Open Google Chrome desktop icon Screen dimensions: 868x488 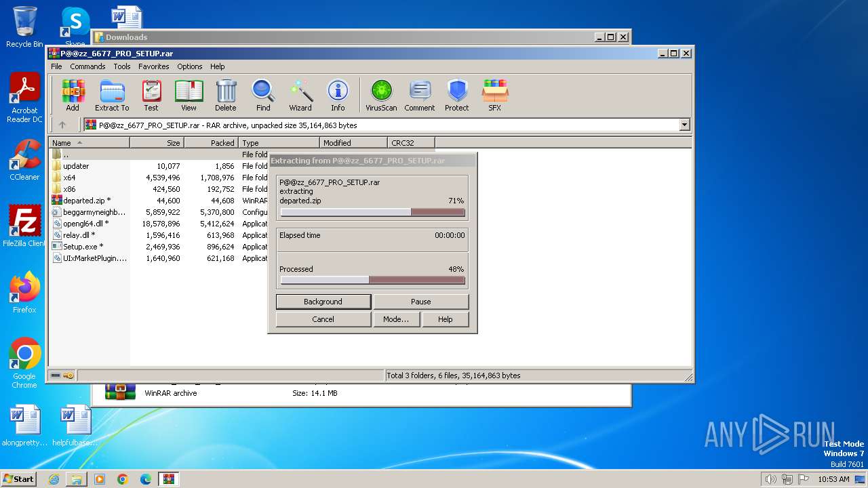(x=24, y=363)
